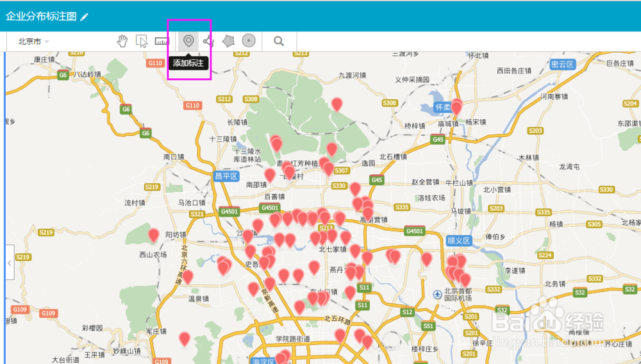Click the 杨宋镇 town label
Screen dimensions: 641x364
point(476,122)
